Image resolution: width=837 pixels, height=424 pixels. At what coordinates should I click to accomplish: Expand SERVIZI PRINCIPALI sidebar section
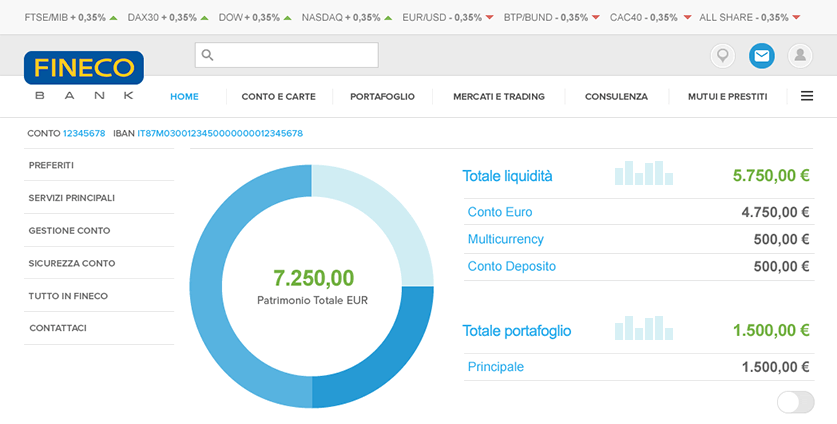coord(99,198)
